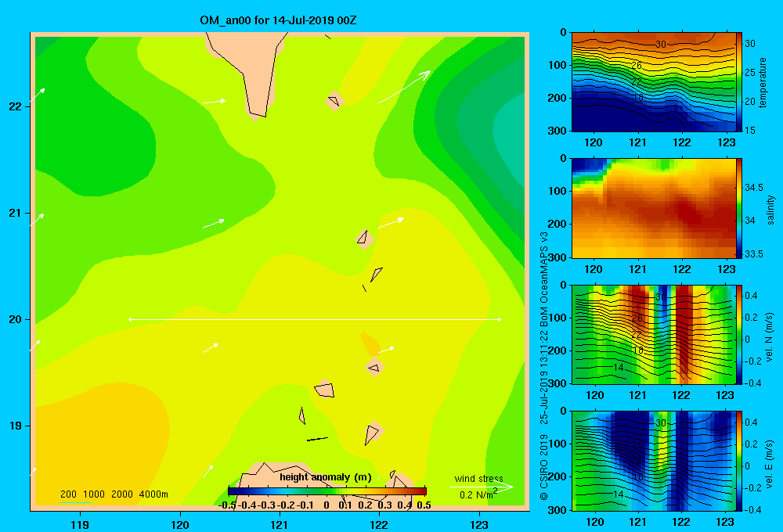Select the 'height anomaly (m)' legend label
The width and height of the screenshot is (783, 532).
pos(326,477)
